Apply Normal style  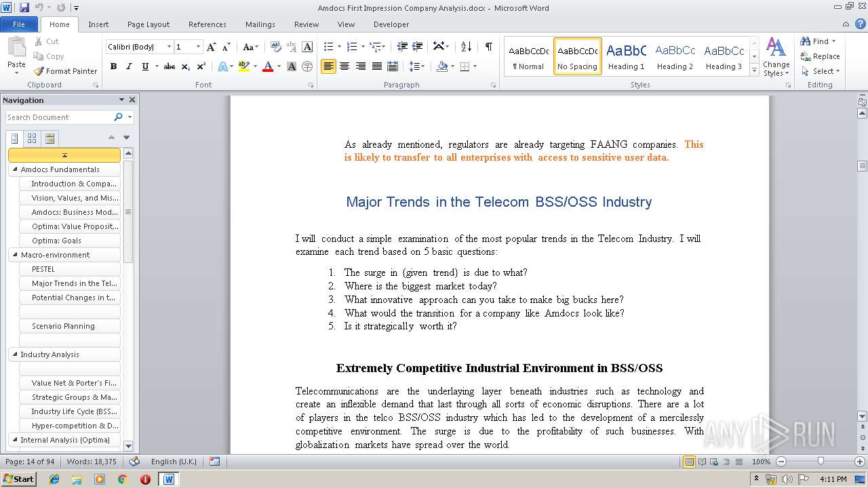click(528, 56)
